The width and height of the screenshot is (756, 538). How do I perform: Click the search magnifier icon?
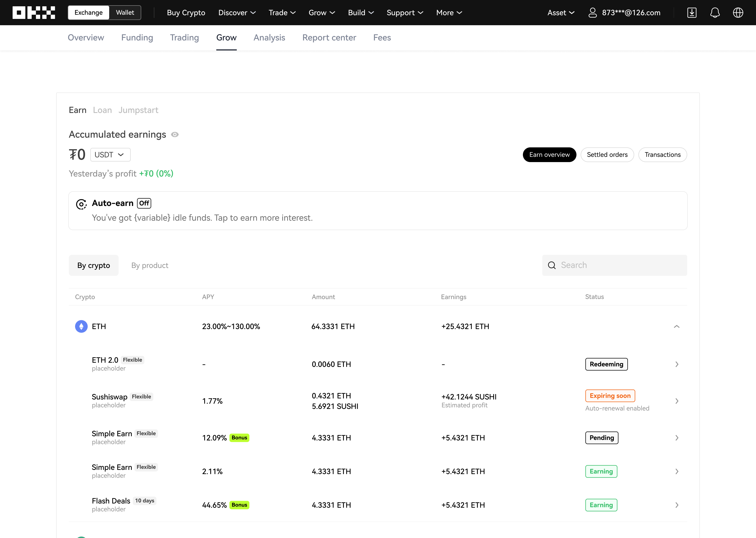pos(552,265)
